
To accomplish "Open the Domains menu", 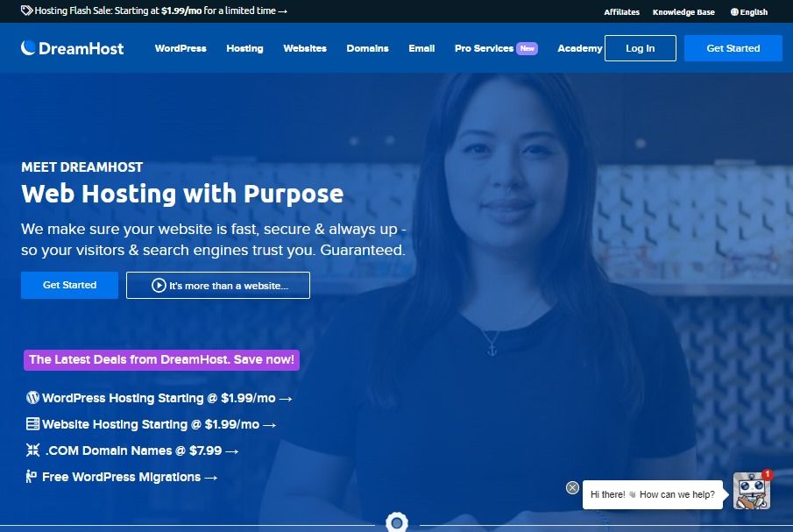I will pos(368,48).
